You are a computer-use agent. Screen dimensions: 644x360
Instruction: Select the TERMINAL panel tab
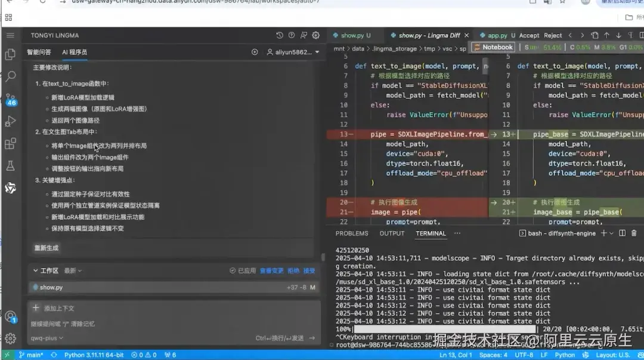431,233
